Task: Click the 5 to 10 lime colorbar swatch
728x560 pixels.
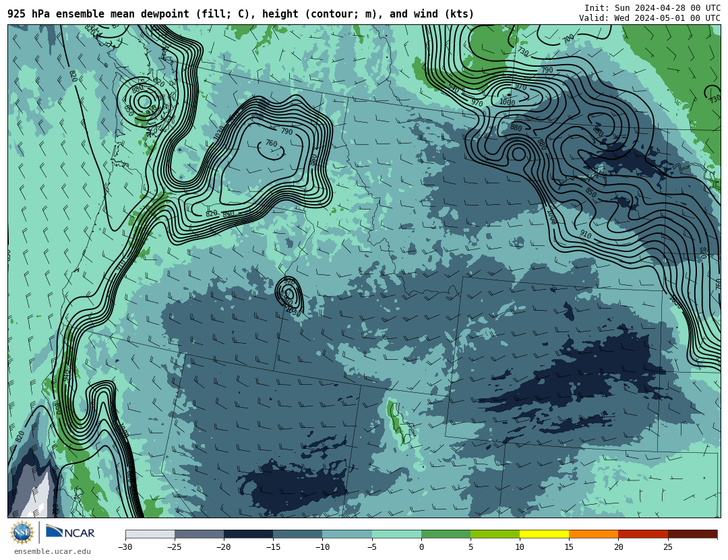Action: click(x=495, y=534)
